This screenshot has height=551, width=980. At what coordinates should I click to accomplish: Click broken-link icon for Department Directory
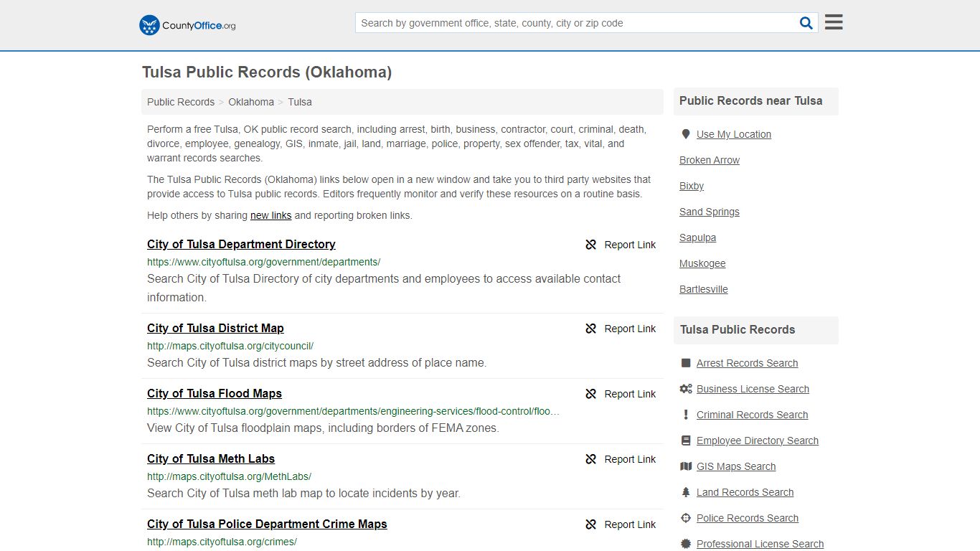[x=591, y=245]
